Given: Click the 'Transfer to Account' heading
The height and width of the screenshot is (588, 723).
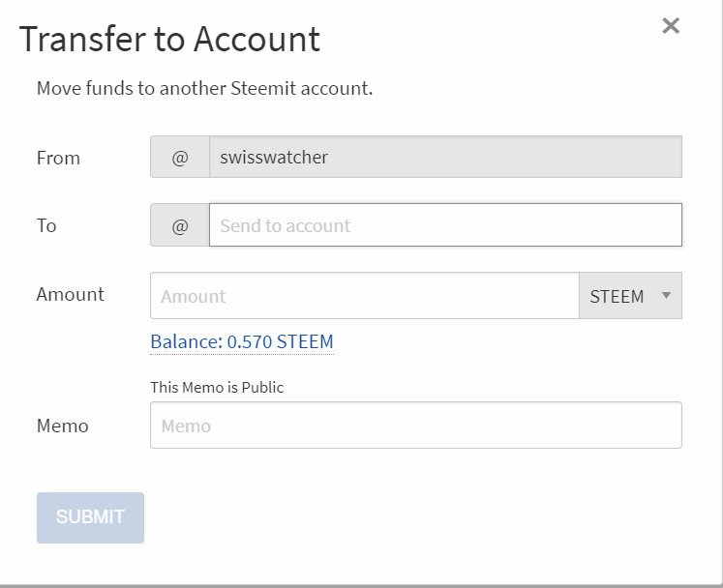Looking at the screenshot, I should click(169, 39).
